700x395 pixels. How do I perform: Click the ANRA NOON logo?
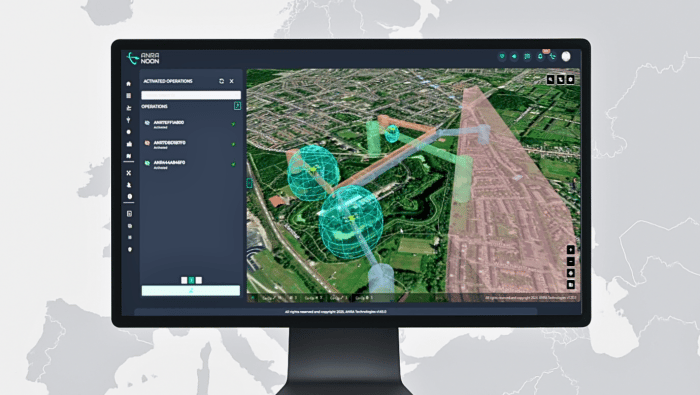point(143,58)
